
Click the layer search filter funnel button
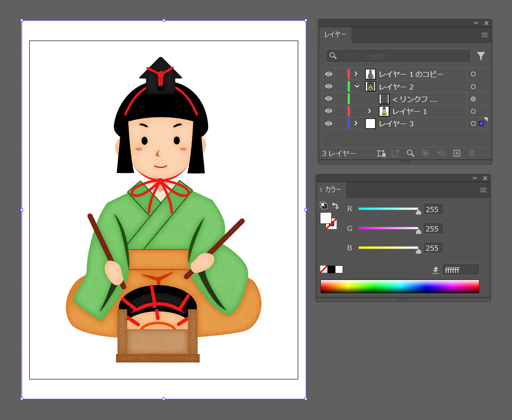(480, 56)
